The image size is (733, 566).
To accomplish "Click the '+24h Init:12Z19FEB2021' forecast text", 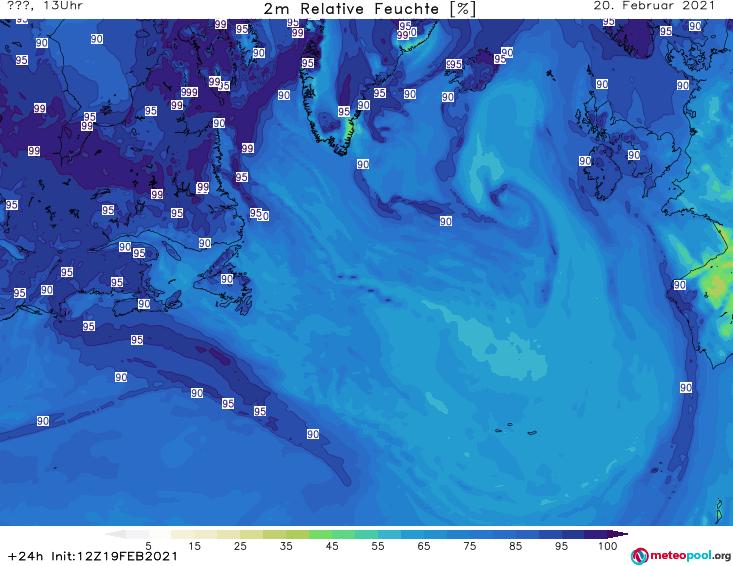I will click(93, 556).
